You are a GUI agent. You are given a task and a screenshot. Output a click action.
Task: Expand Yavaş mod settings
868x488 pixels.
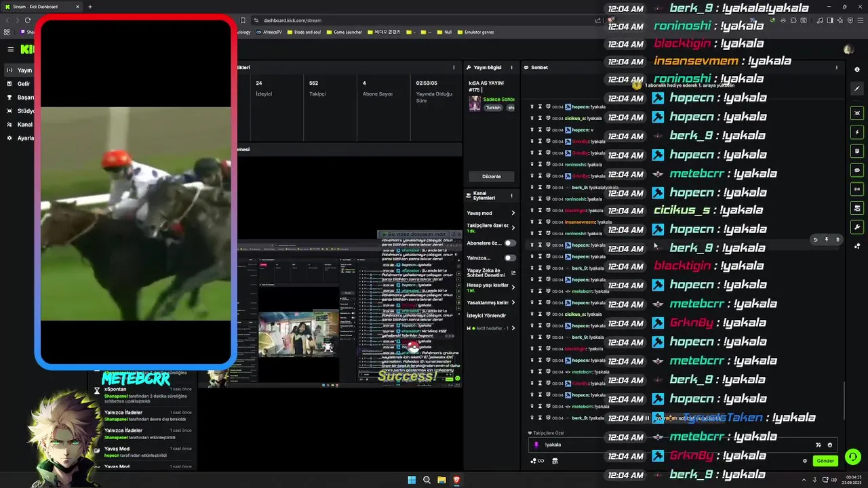(513, 213)
